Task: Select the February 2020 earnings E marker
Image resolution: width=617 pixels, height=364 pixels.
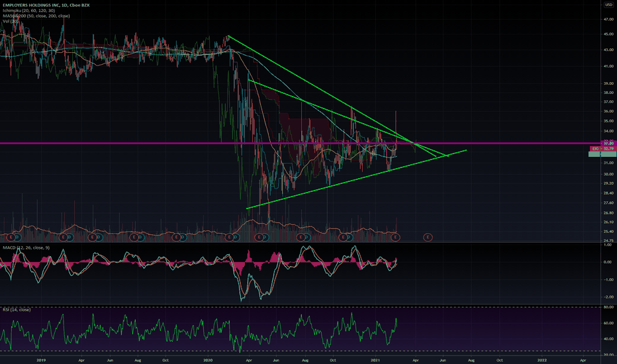Action: pos(229,238)
